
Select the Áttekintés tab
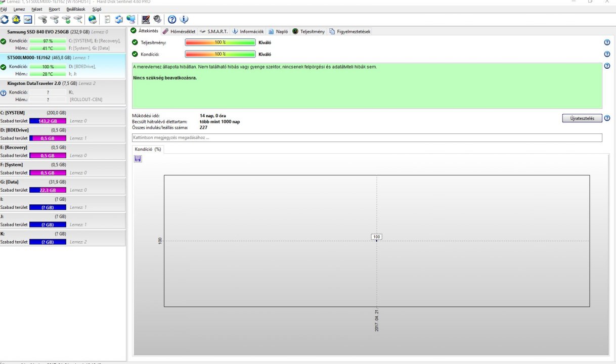pyautogui.click(x=145, y=31)
